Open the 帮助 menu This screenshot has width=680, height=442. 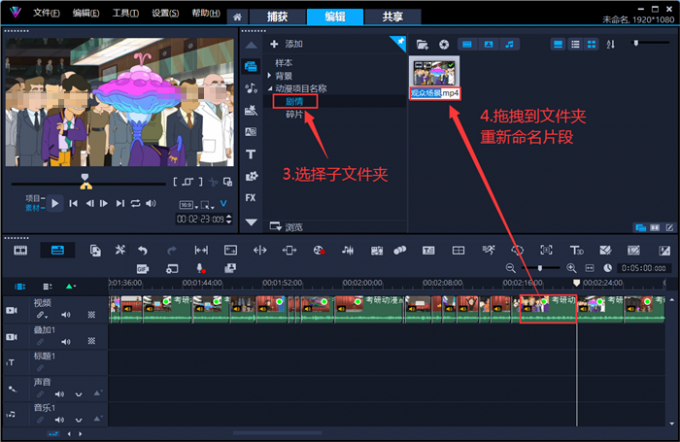206,13
